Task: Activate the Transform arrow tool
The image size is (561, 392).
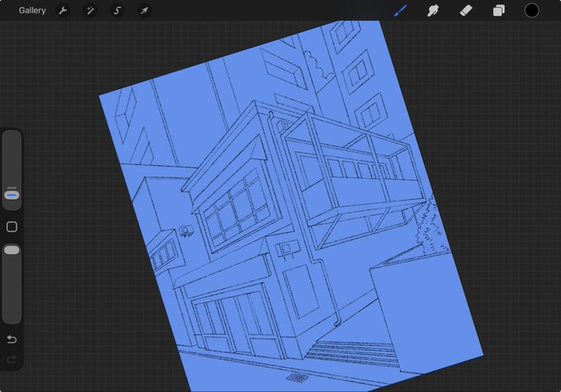Action: click(x=144, y=11)
